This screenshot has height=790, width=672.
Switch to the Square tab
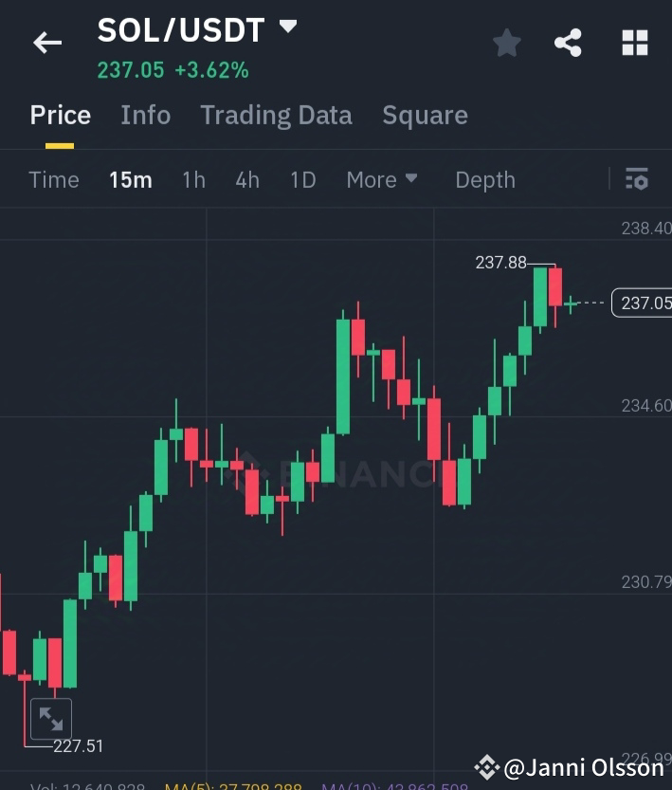click(425, 115)
